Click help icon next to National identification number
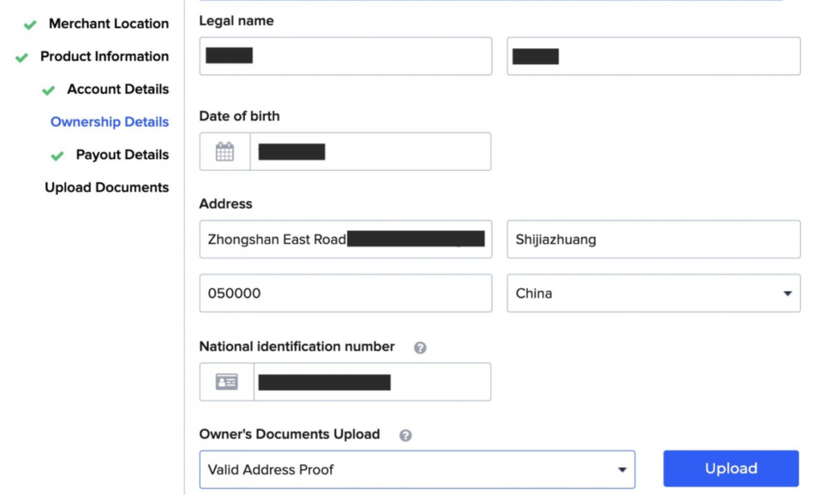 click(x=420, y=347)
